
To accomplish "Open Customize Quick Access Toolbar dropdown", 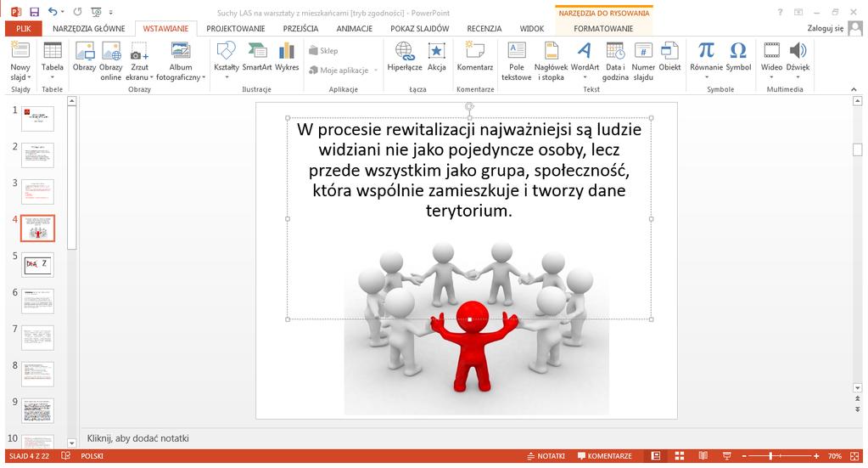I will (110, 12).
